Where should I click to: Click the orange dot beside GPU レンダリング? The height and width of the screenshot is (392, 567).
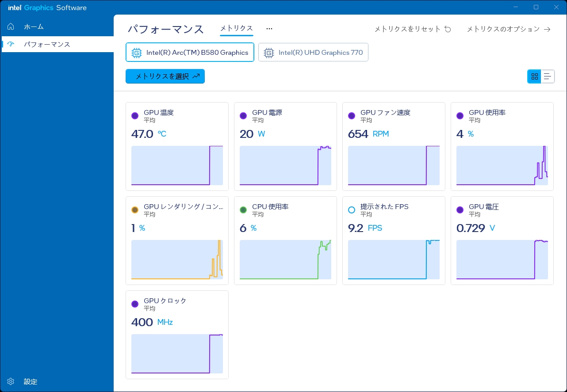[135, 210]
